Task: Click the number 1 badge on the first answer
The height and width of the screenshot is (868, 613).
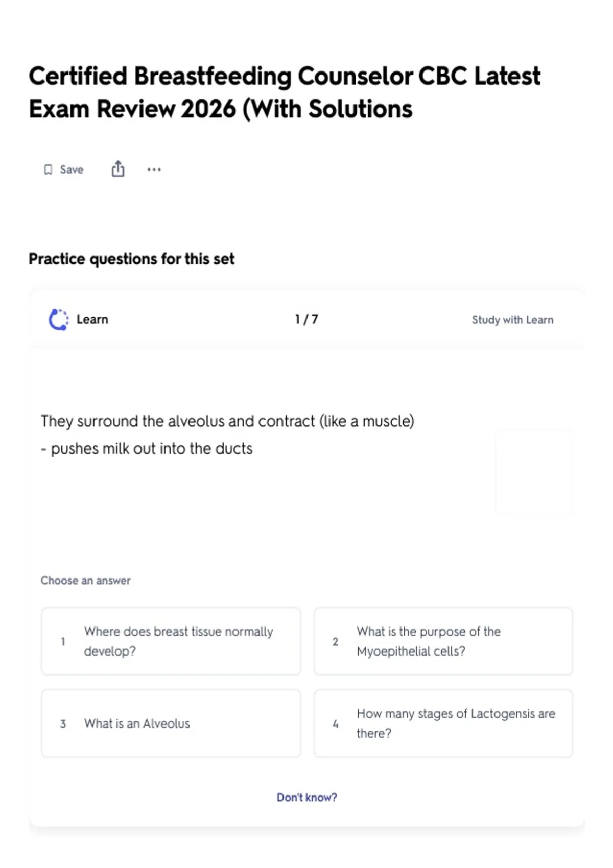Action: click(63, 642)
